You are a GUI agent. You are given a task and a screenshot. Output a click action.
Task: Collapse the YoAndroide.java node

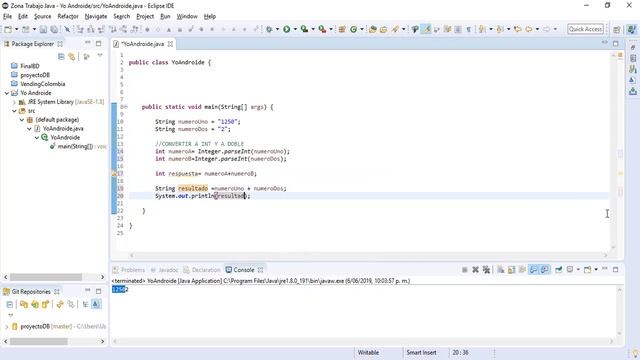click(29, 129)
